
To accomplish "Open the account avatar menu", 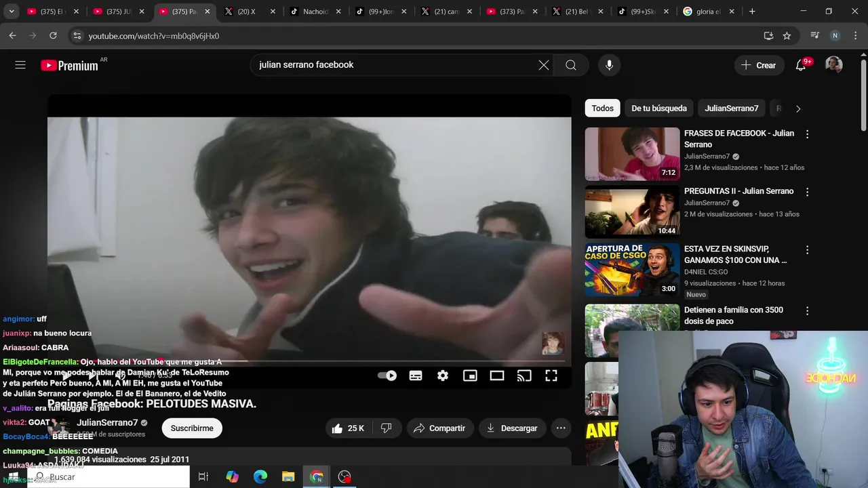I will pyautogui.click(x=833, y=65).
